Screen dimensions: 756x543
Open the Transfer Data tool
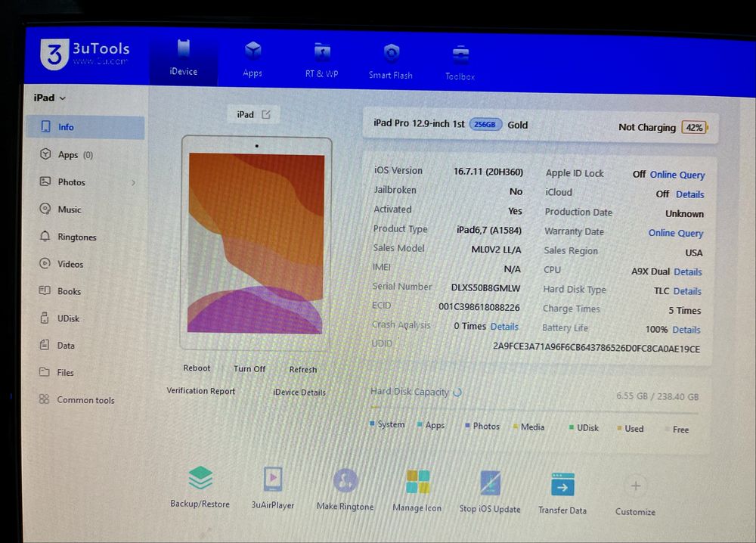(562, 493)
